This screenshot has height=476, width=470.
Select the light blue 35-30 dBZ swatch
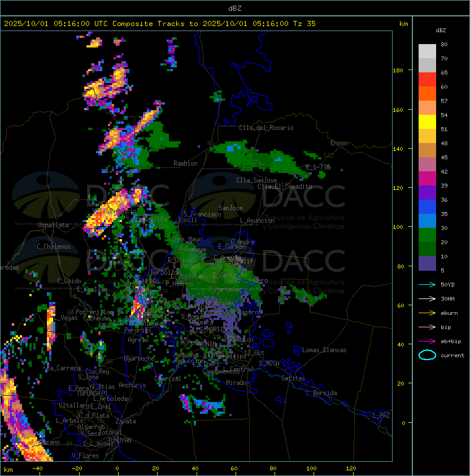click(427, 220)
